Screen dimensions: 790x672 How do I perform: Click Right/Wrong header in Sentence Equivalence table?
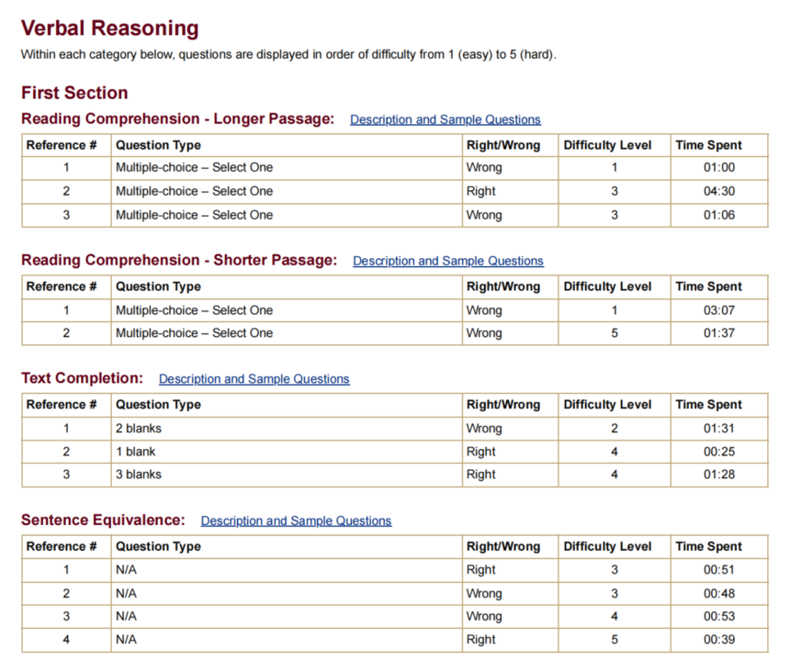coord(503,546)
